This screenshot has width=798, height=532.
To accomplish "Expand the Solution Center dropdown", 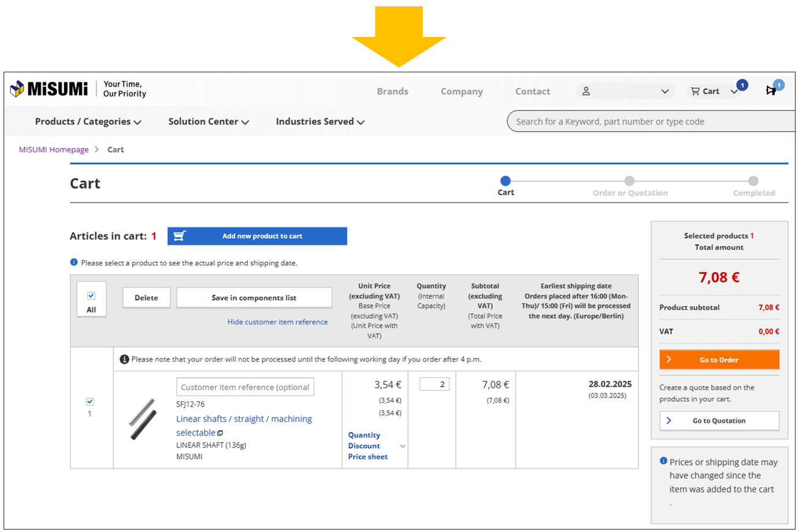I will coord(208,122).
